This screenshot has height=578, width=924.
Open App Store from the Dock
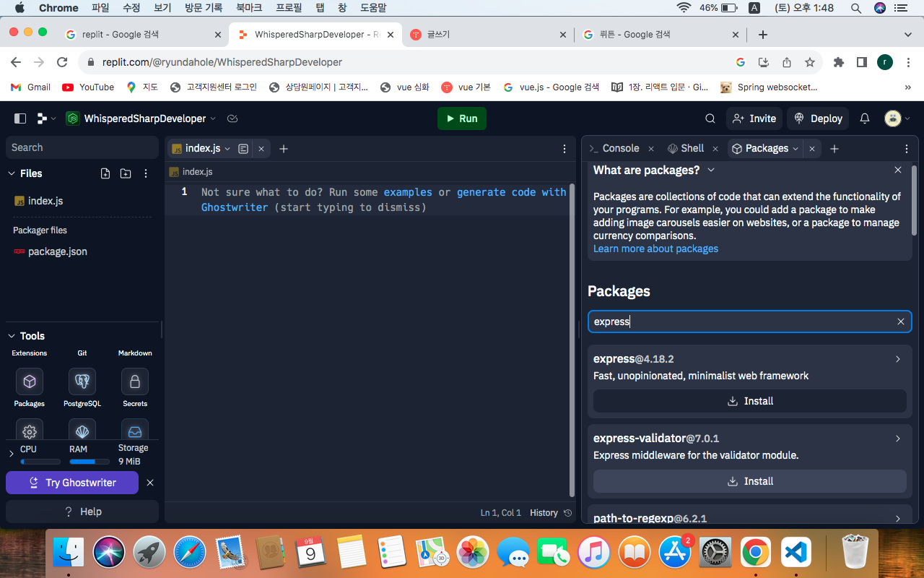point(676,553)
